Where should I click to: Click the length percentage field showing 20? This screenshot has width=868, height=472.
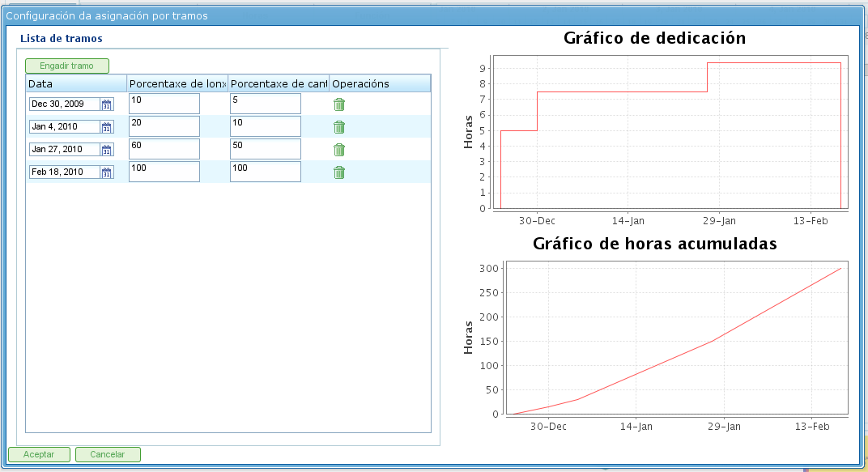click(x=164, y=126)
